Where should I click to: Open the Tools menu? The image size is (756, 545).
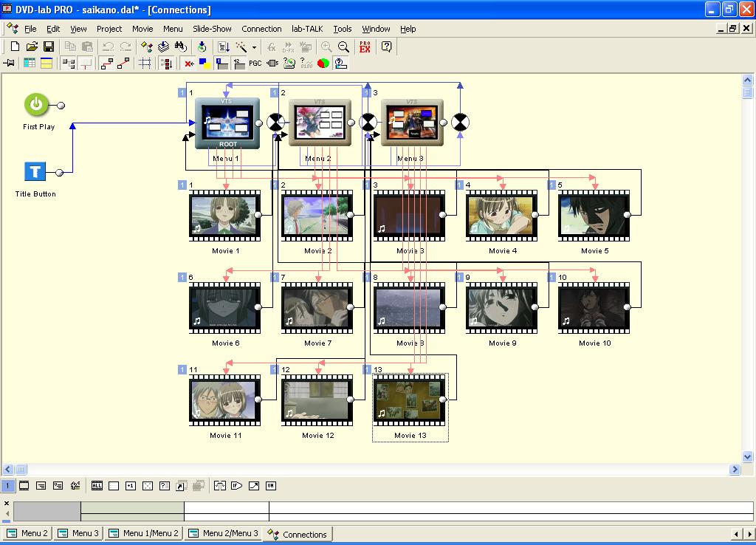pos(343,29)
